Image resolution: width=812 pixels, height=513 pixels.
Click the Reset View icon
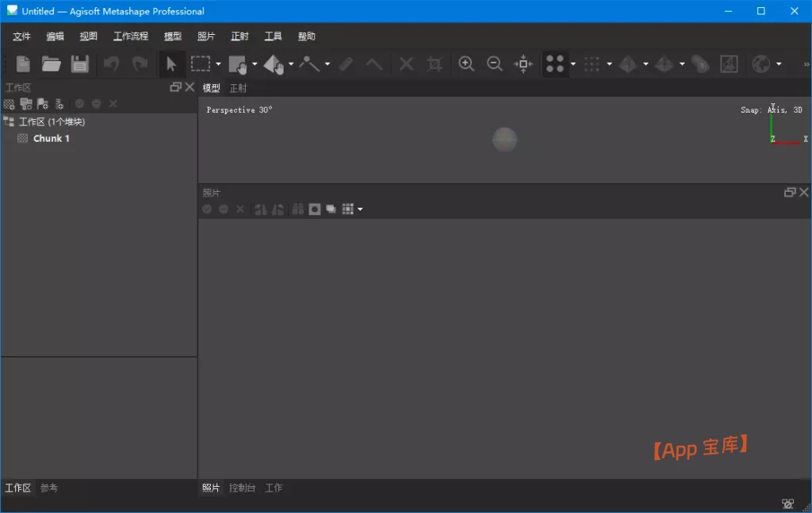[x=523, y=64]
